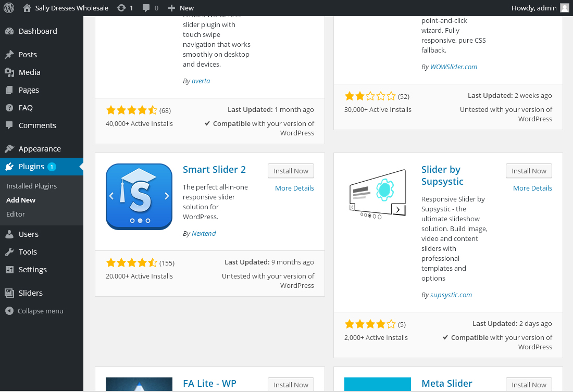Click the Posts pushpin icon
Viewport: 573px width, 392px height.
(9, 55)
